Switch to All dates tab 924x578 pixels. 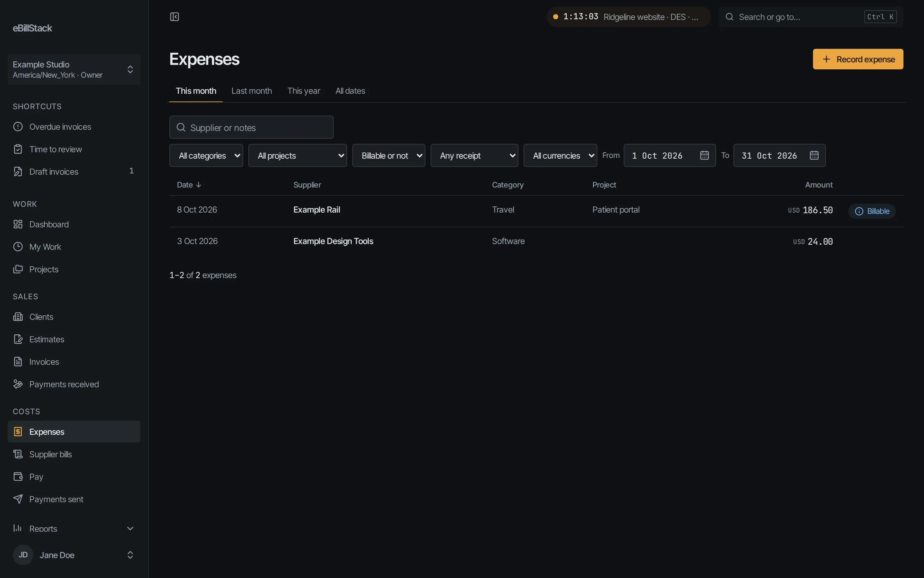350,91
